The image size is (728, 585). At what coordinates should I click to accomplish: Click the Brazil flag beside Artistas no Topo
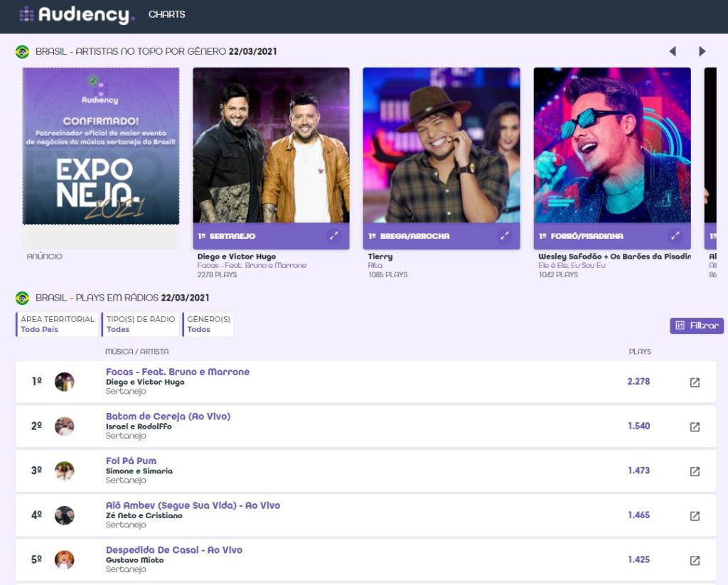tap(22, 52)
